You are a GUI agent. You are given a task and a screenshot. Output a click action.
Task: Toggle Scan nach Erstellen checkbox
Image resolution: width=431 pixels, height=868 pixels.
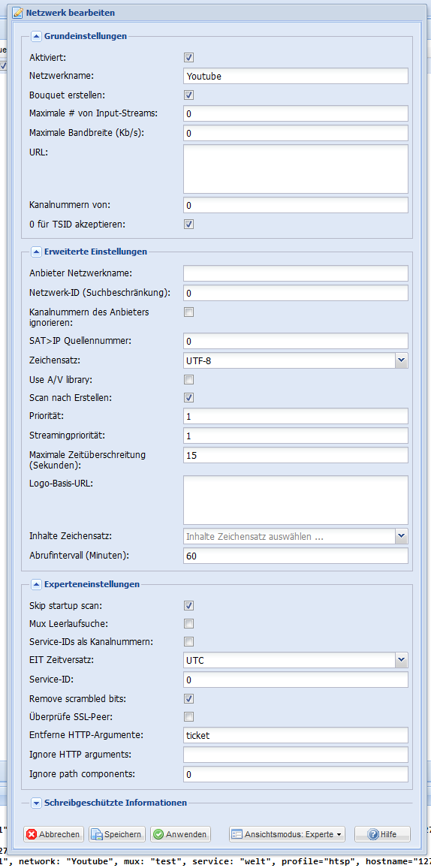point(188,397)
